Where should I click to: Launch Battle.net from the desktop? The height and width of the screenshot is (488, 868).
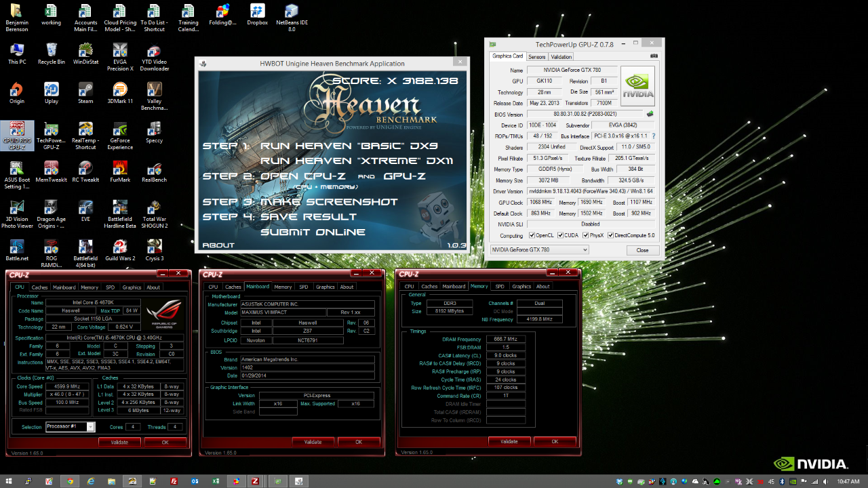16,251
